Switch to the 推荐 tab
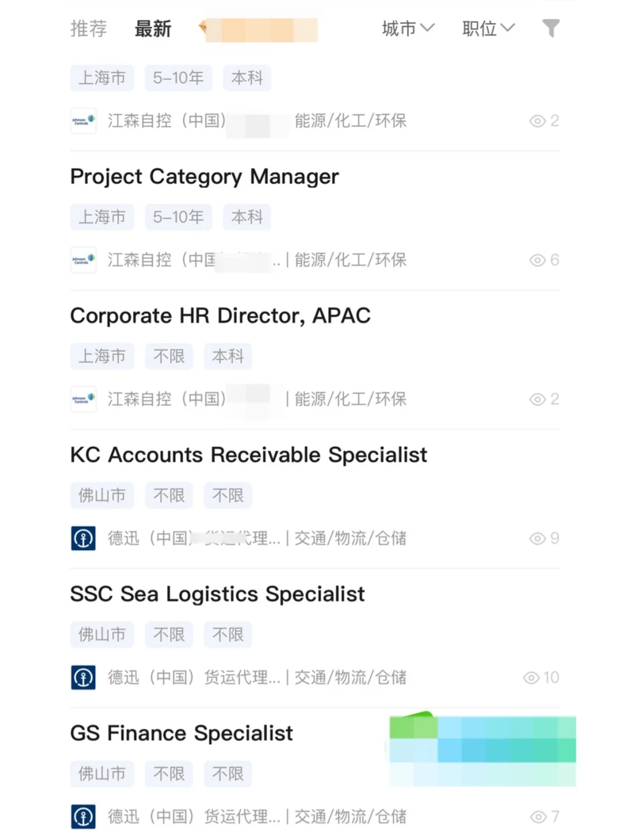Screen dimensions: 630x840 click(x=89, y=28)
